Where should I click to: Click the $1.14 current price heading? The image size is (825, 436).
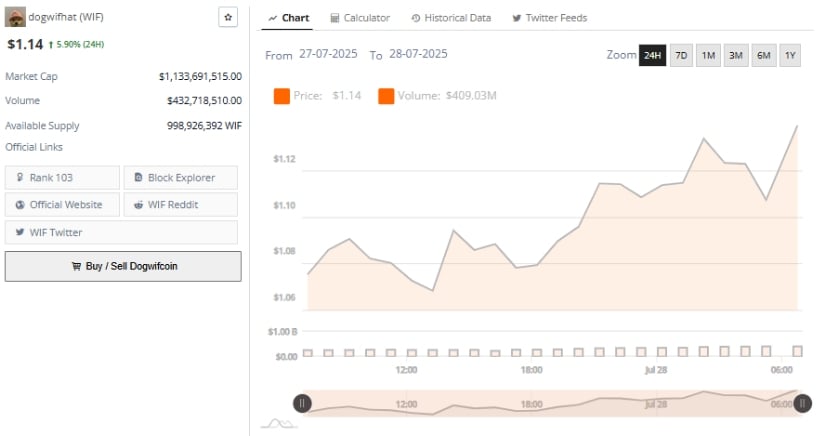click(25, 44)
